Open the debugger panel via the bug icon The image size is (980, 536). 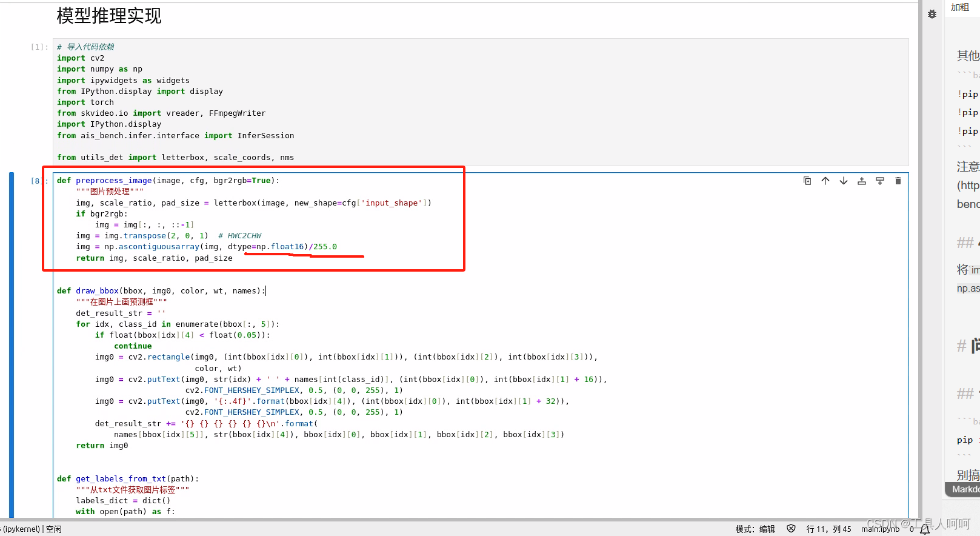(x=932, y=14)
